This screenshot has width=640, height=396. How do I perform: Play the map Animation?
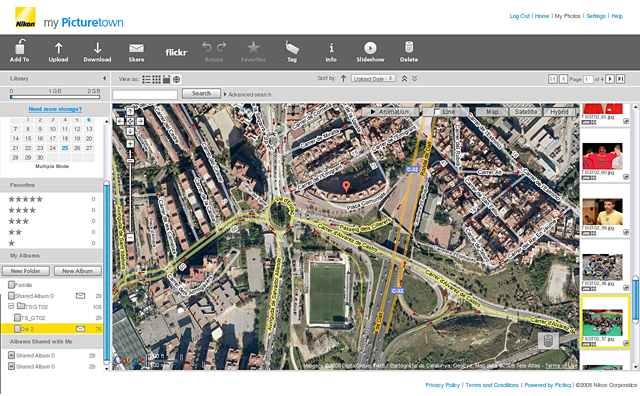point(390,111)
